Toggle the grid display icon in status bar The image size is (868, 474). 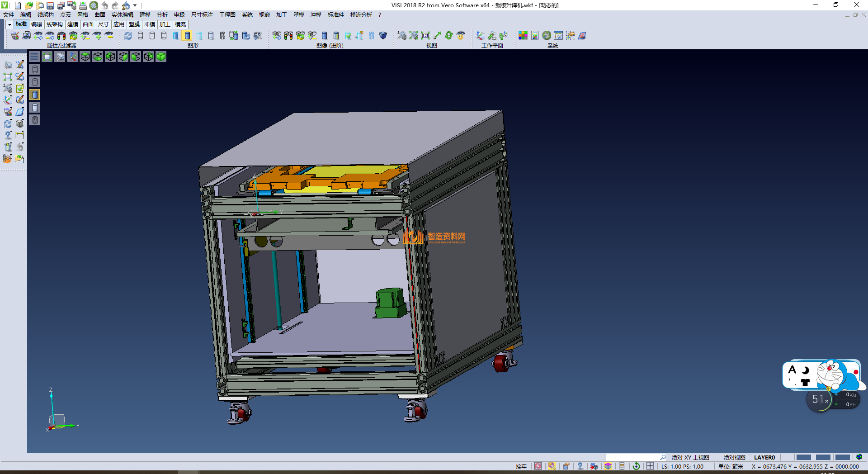click(x=650, y=466)
